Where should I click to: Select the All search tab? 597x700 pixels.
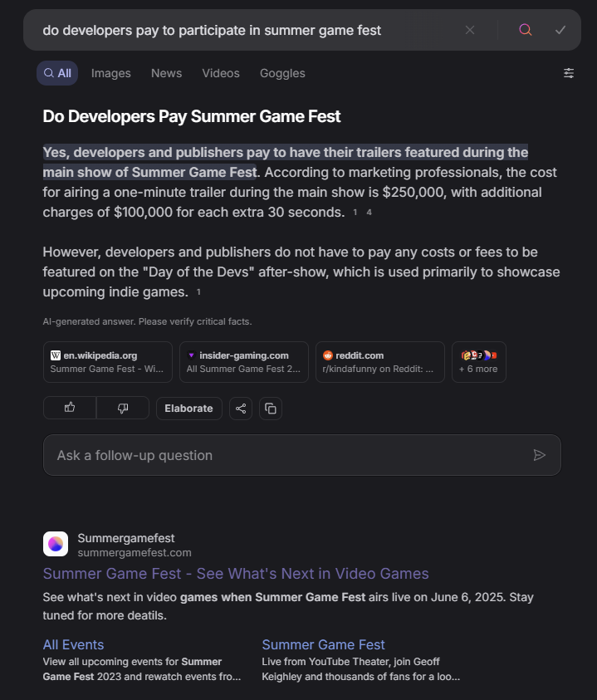point(57,73)
